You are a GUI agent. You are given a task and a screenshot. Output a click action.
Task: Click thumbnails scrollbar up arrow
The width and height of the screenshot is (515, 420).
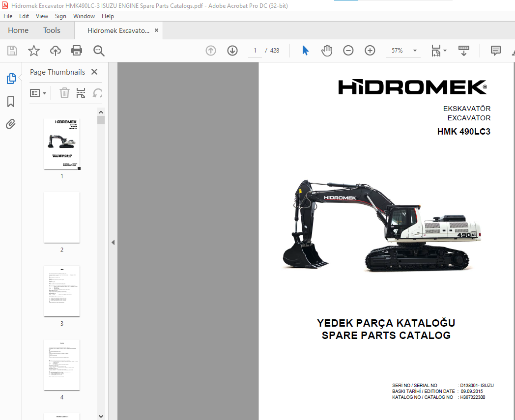[x=101, y=112]
